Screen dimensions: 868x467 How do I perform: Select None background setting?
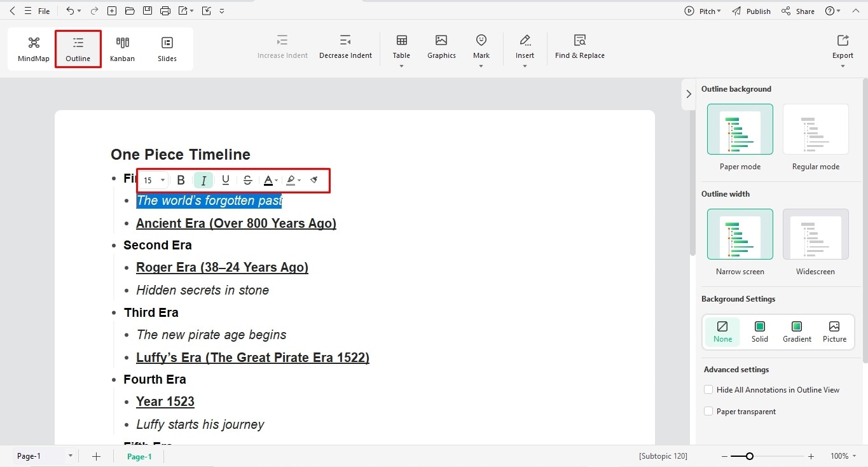pos(722,332)
